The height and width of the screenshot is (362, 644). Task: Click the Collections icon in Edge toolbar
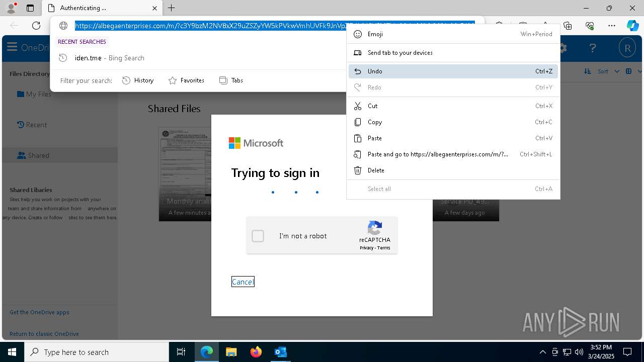tap(568, 26)
